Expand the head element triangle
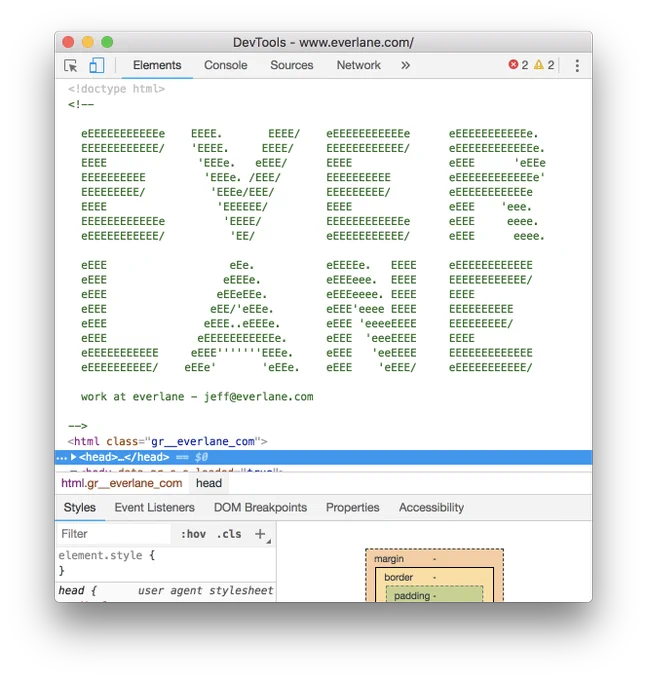 click(74, 457)
